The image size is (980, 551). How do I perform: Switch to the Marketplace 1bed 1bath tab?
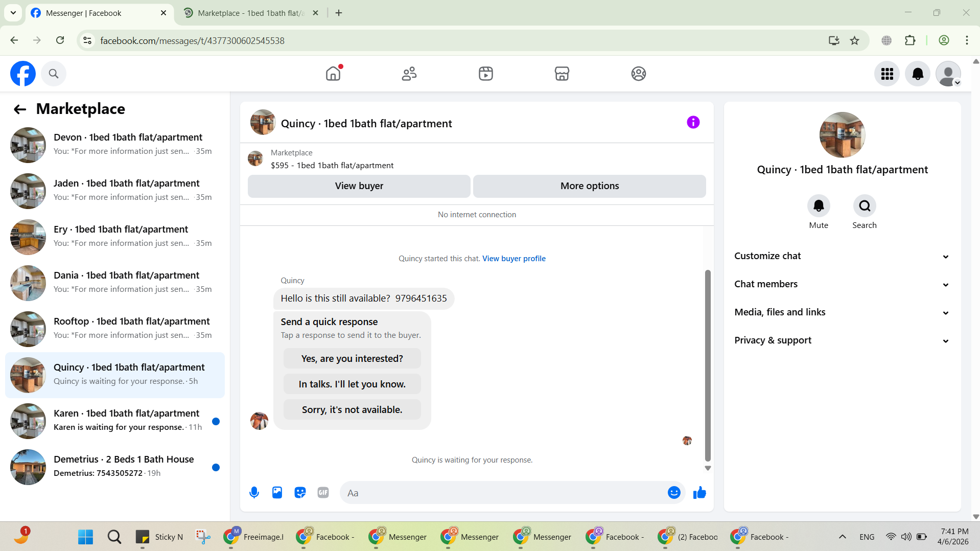tap(250, 13)
